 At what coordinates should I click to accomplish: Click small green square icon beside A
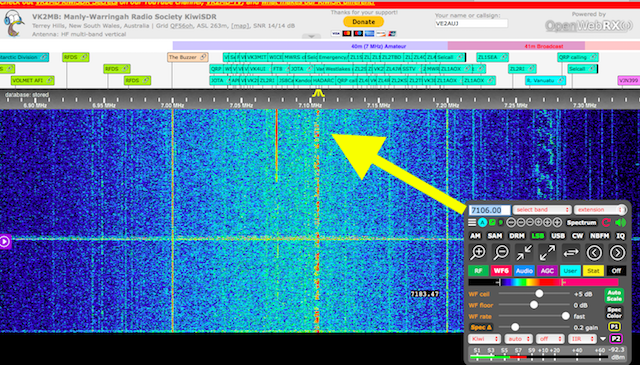point(493,223)
